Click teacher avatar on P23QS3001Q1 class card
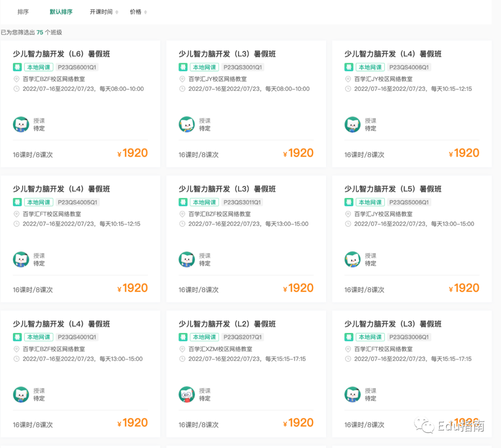This screenshot has height=448, width=501. click(x=187, y=124)
